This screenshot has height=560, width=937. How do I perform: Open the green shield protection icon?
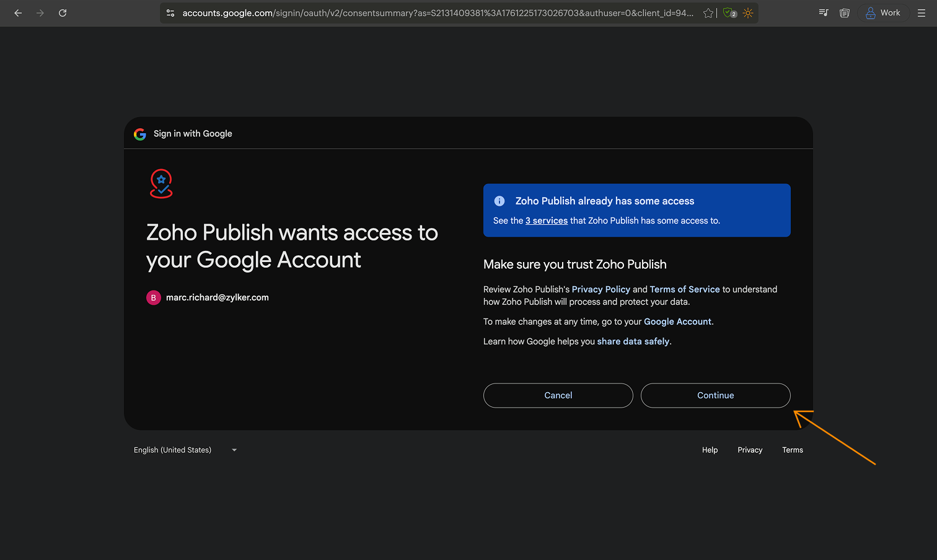729,13
